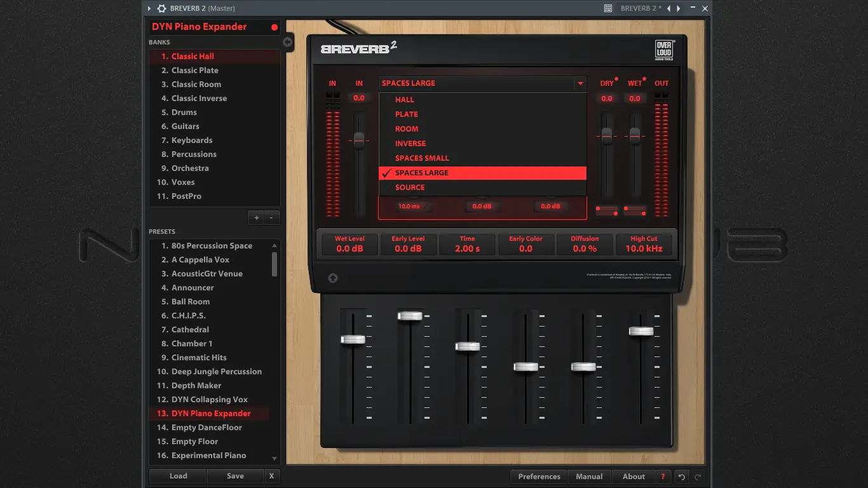
Task: Remove a bank with the minus button
Action: click(x=272, y=217)
